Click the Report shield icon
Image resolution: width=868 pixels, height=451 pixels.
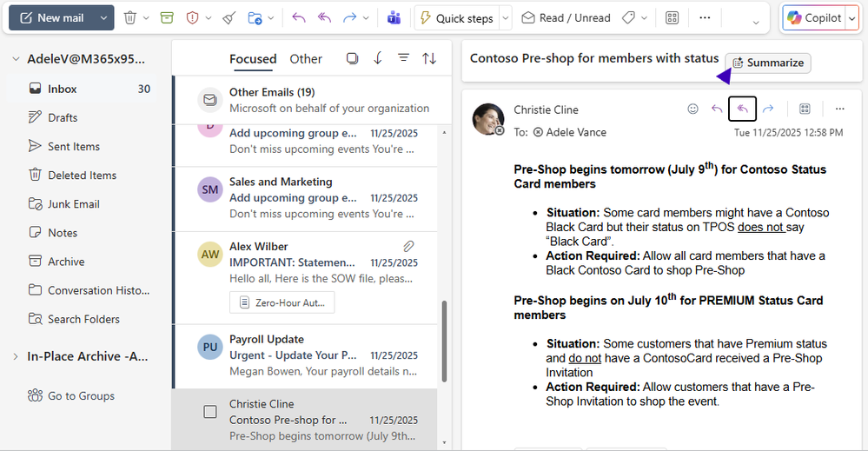192,17
